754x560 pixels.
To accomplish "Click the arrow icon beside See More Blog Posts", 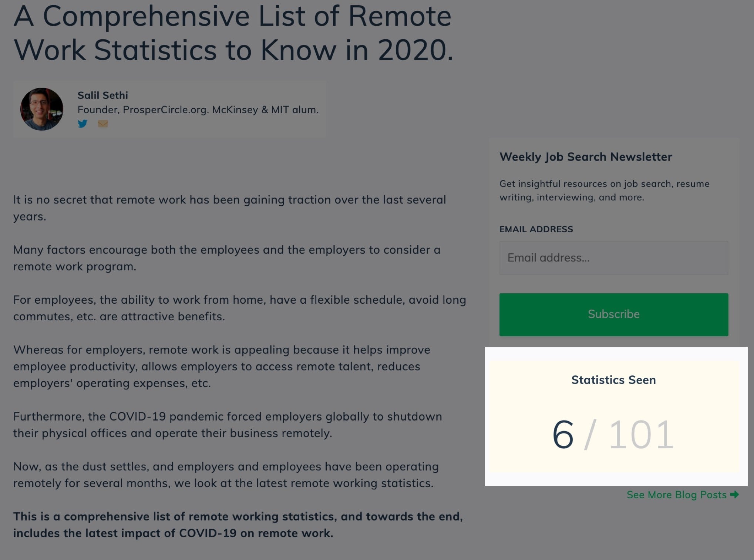I will (734, 495).
